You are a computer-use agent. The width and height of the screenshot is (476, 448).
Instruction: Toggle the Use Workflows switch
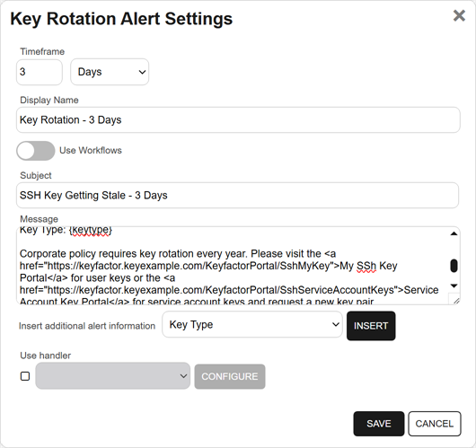click(x=36, y=151)
